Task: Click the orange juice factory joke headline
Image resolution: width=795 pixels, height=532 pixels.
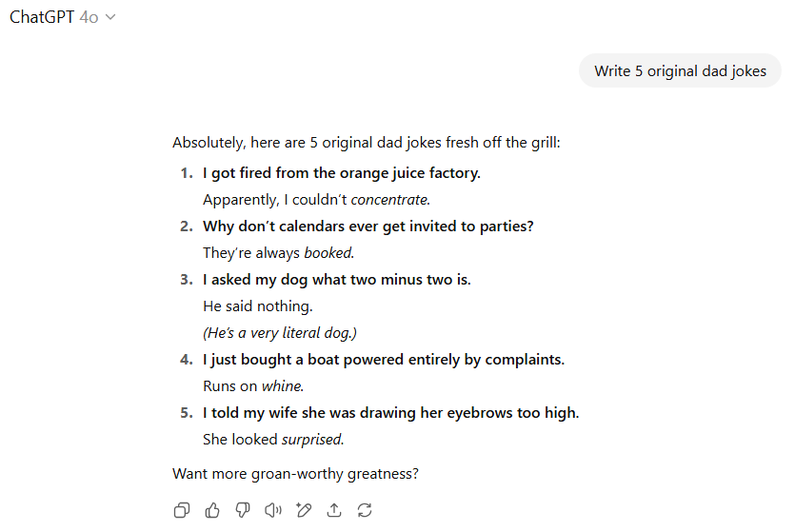Action: [x=341, y=173]
